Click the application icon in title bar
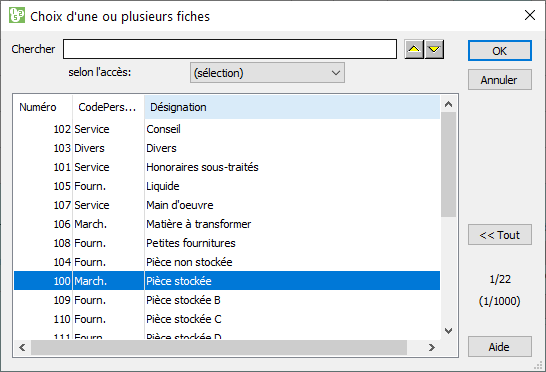 pyautogui.click(x=17, y=15)
